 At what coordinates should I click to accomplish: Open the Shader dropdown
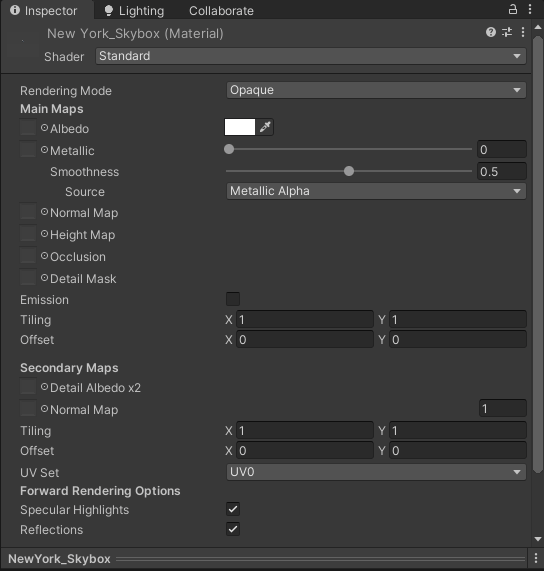coord(311,56)
